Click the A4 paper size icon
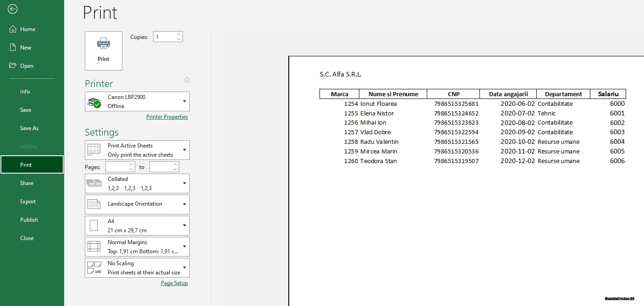 tap(94, 225)
